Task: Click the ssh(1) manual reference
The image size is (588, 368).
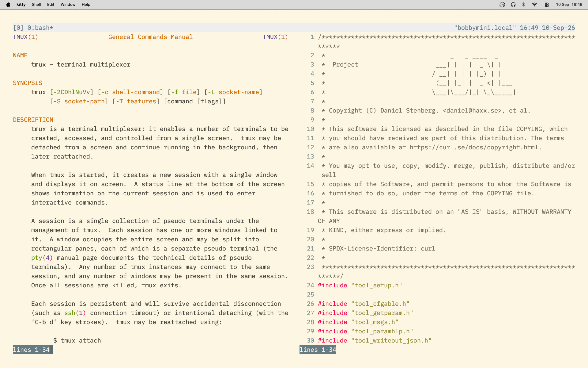Action: point(75,313)
